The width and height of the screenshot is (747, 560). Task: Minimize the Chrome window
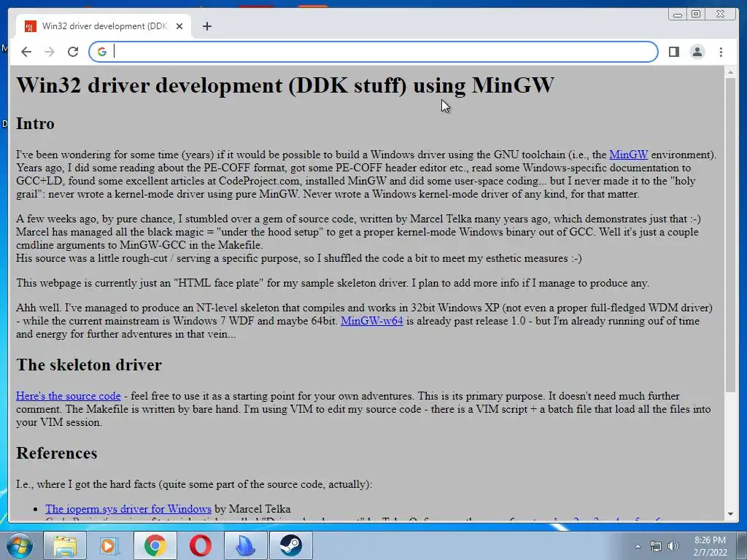678,15
